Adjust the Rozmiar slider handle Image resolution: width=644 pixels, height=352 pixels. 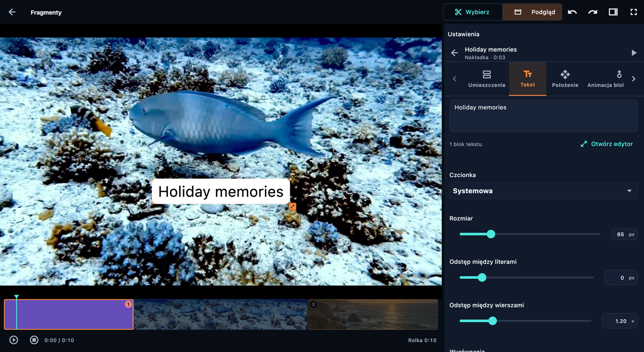click(491, 234)
